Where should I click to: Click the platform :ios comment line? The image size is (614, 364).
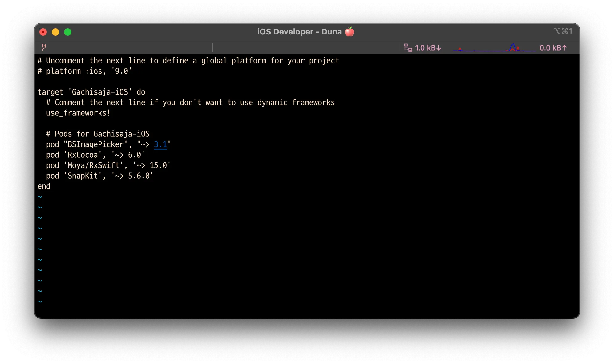[85, 71]
